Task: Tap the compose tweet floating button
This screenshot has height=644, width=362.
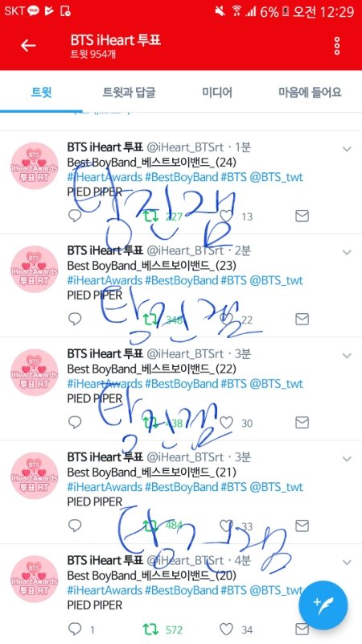Action: (x=323, y=605)
